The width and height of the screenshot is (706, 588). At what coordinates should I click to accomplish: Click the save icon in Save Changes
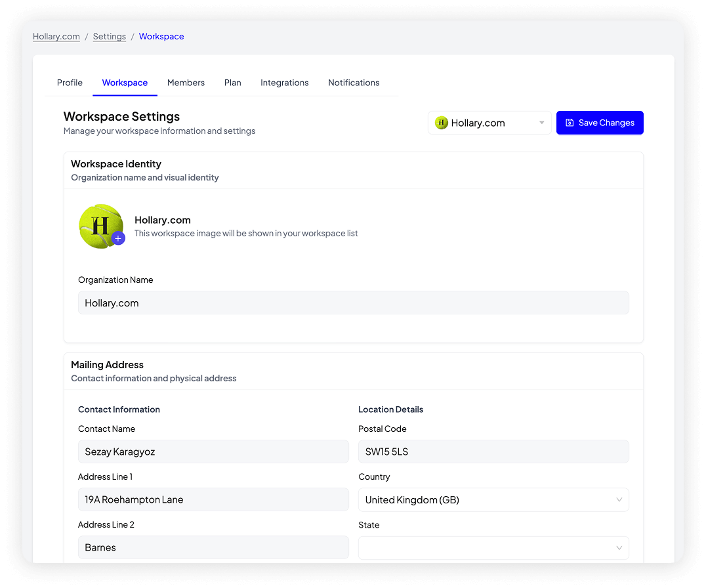click(x=570, y=123)
